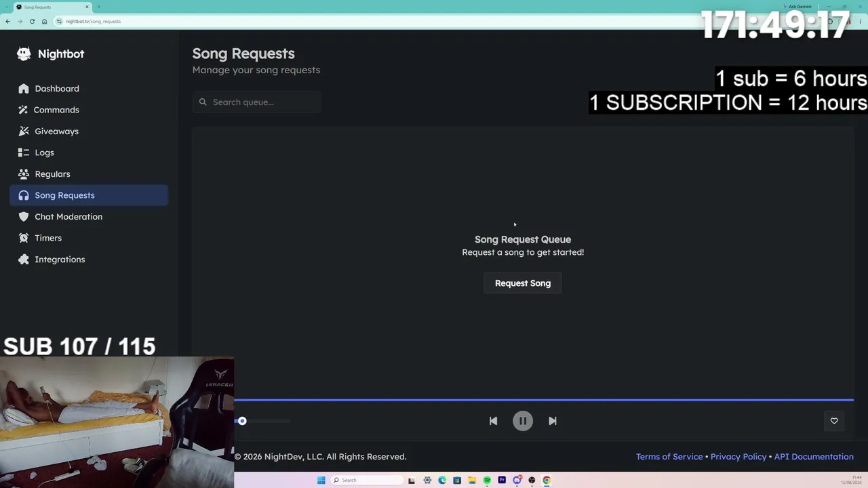Image resolution: width=868 pixels, height=488 pixels.
Task: Click the Timers stopwatch icon
Action: (24, 238)
